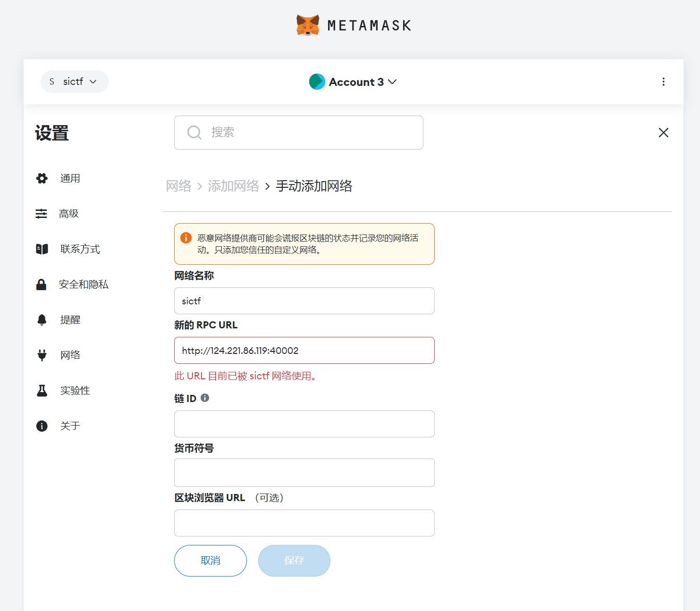Viewport: 700px width, 611px height.
Task: Click the sliders icon for Advanced
Action: point(42,214)
